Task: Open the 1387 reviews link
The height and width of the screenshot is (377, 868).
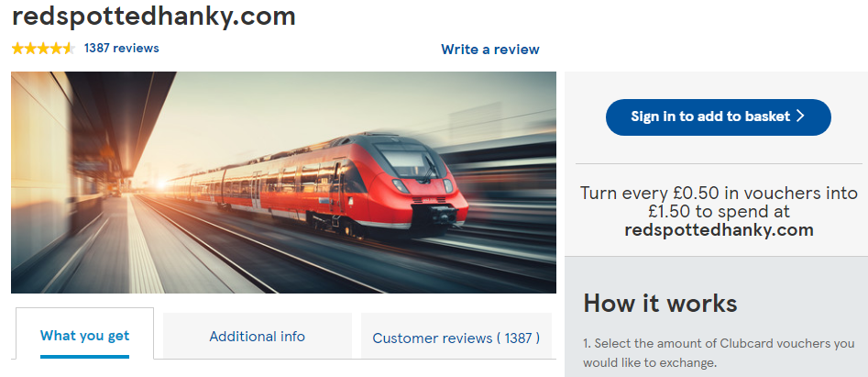Action: [x=121, y=49]
